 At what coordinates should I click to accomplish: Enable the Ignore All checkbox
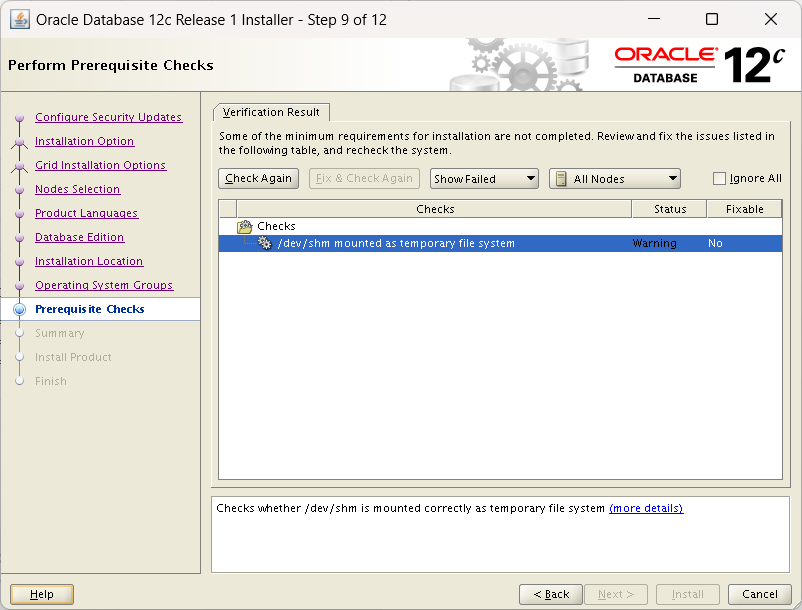[x=719, y=178]
